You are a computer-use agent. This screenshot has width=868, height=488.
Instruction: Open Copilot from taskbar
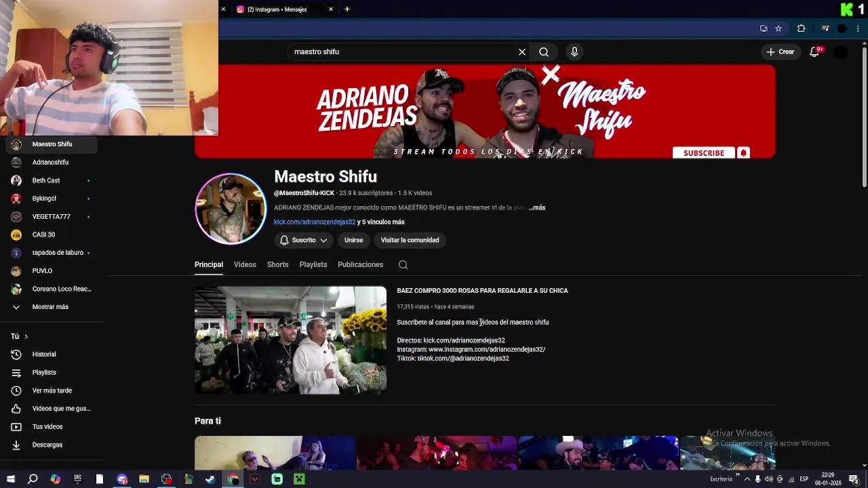55,479
